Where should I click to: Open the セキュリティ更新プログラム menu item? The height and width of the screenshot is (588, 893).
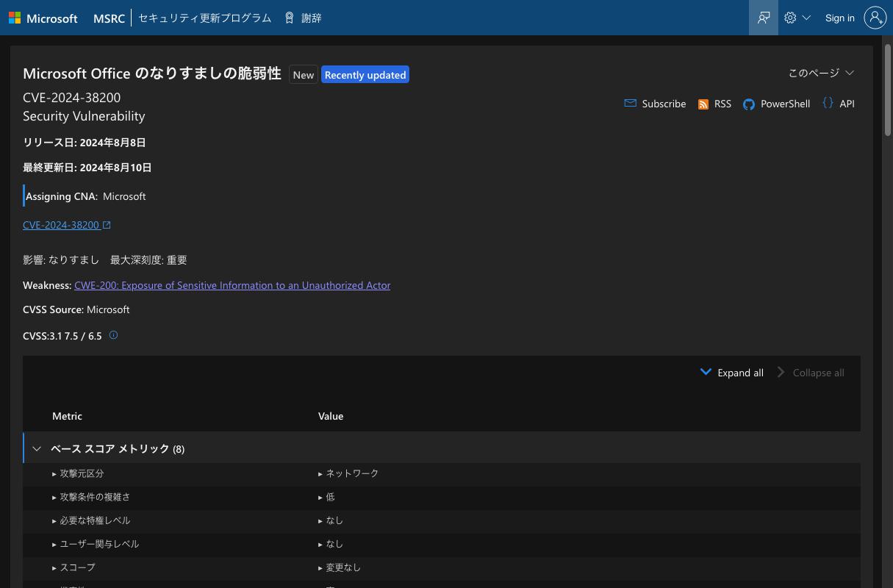click(x=204, y=18)
